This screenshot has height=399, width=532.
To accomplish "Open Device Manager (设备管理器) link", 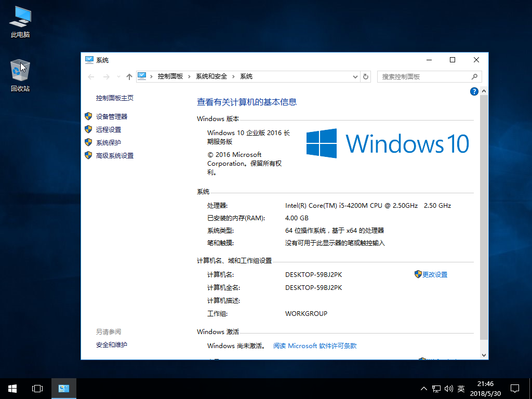I will coord(111,117).
